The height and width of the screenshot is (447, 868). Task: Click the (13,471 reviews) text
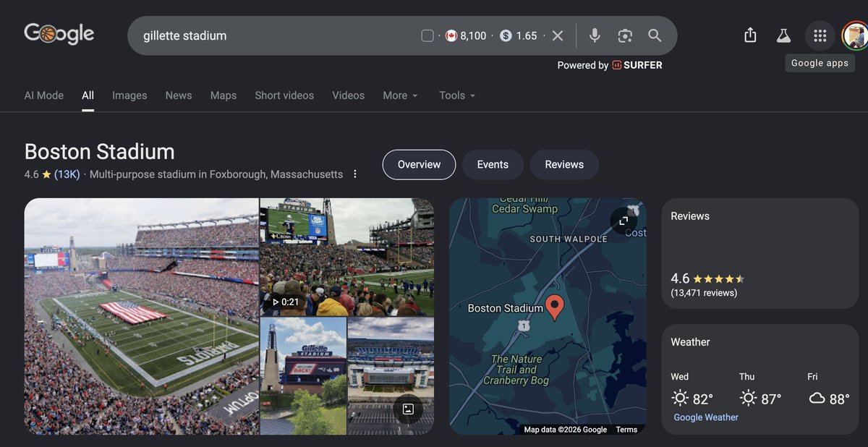coord(704,293)
